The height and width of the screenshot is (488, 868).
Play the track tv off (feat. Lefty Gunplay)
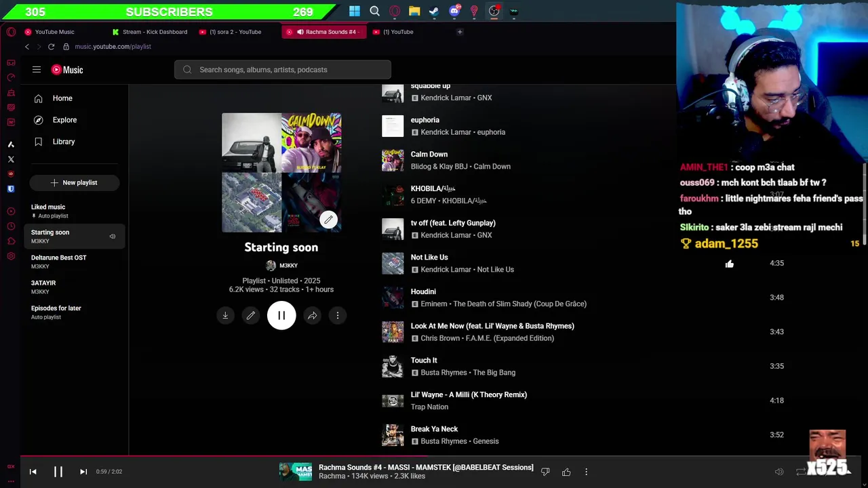[453, 223]
